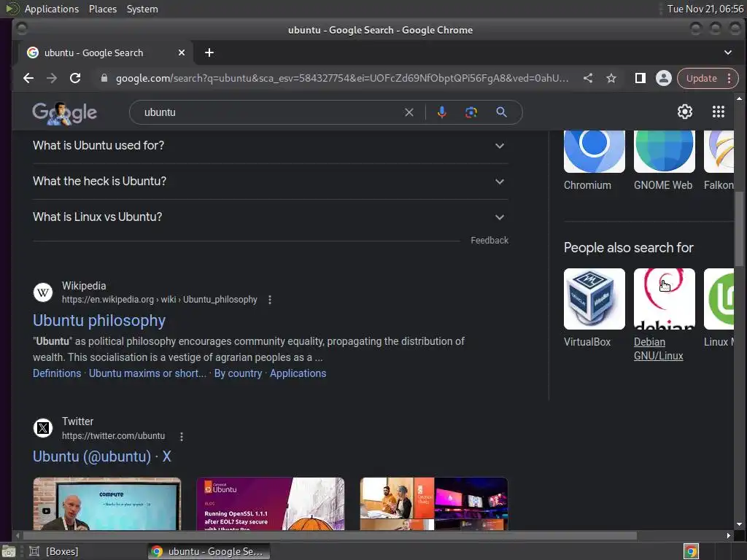
Task: Click the Wikipedia favicon
Action: 43,292
